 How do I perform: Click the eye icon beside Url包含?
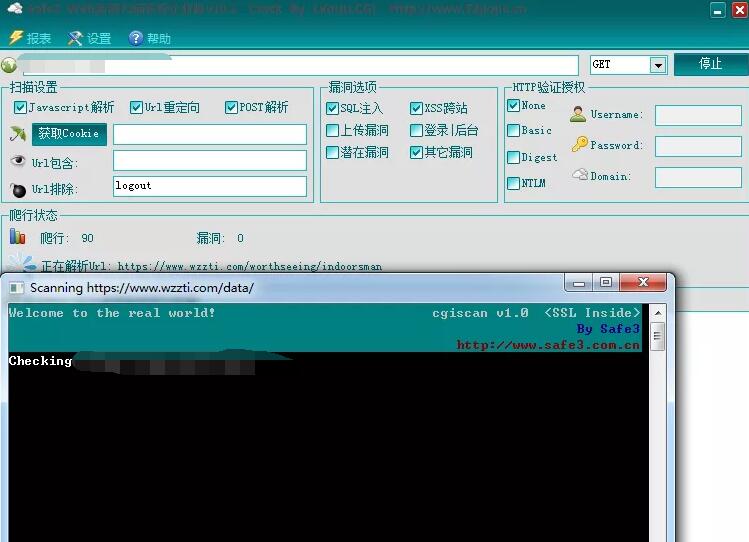tap(18, 160)
